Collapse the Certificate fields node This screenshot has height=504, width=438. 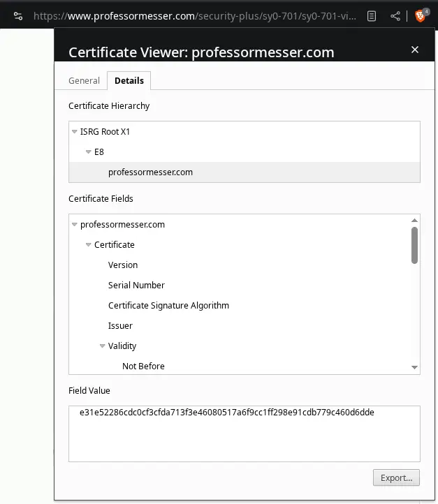click(x=89, y=245)
